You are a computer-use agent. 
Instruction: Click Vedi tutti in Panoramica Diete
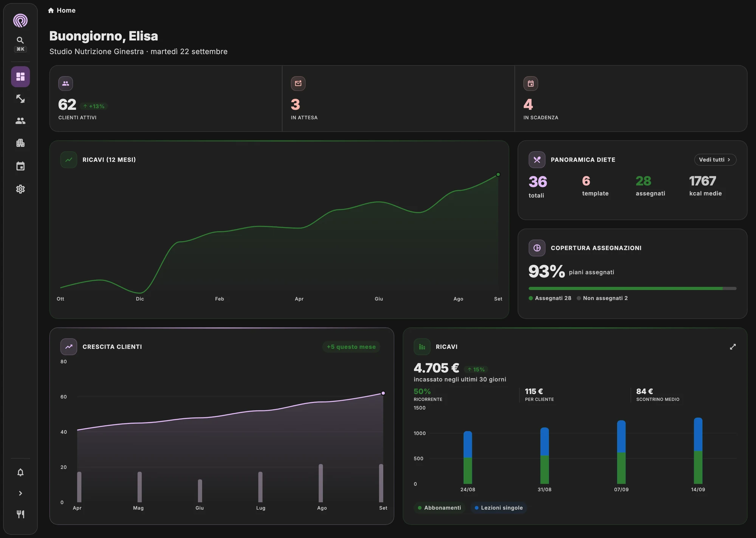(715, 160)
